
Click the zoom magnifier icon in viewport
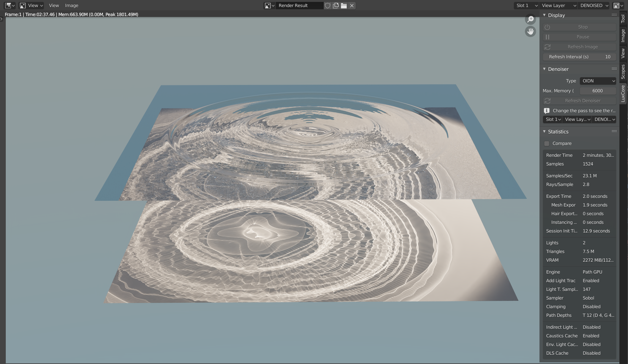(x=530, y=19)
